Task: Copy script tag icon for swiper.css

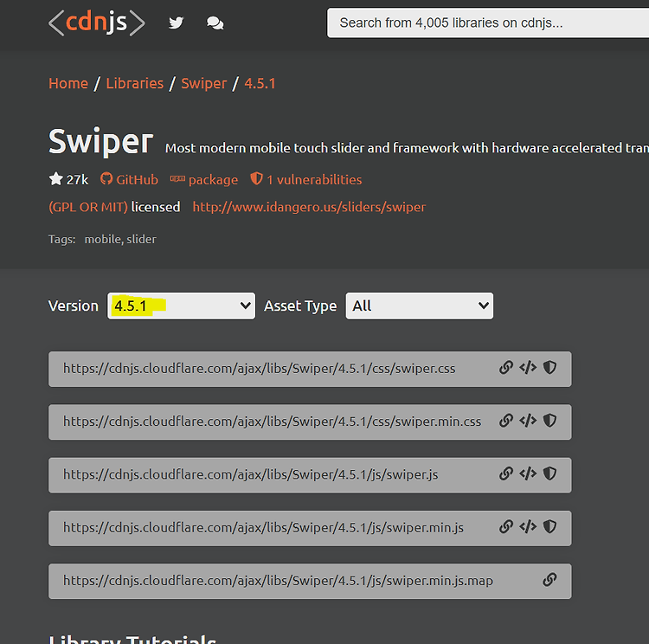Action: coord(528,367)
